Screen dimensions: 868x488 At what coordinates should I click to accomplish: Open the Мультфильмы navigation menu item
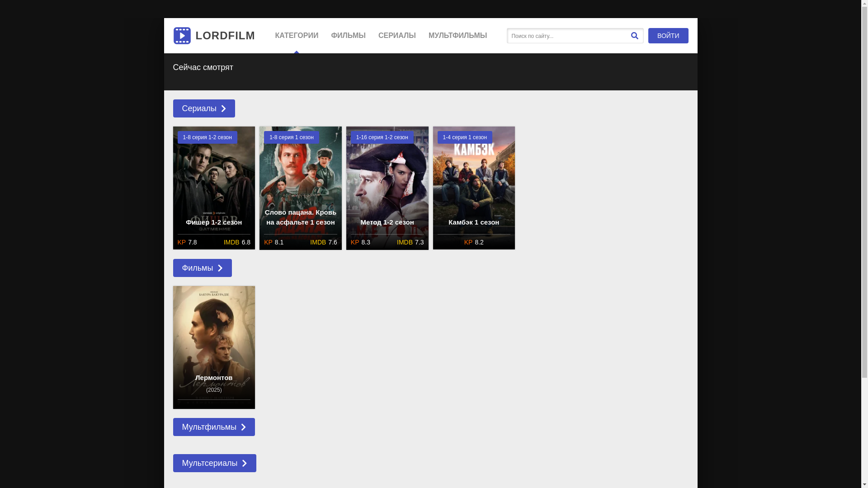pyautogui.click(x=458, y=36)
